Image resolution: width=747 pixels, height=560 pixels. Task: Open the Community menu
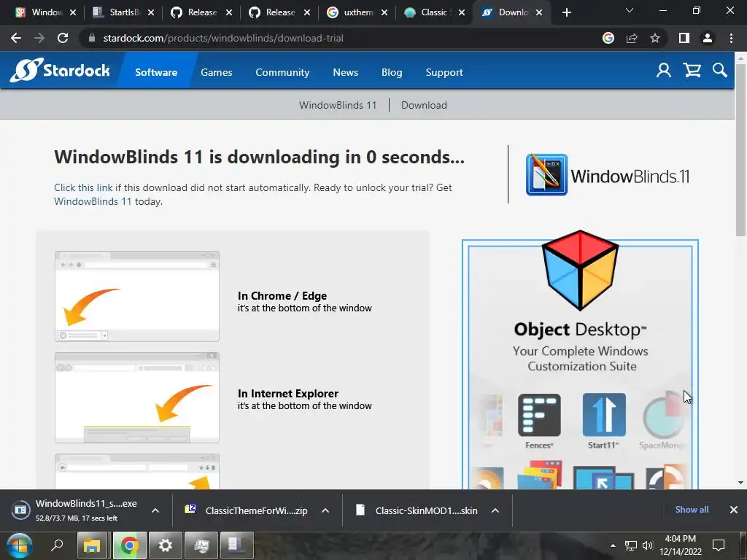point(282,72)
